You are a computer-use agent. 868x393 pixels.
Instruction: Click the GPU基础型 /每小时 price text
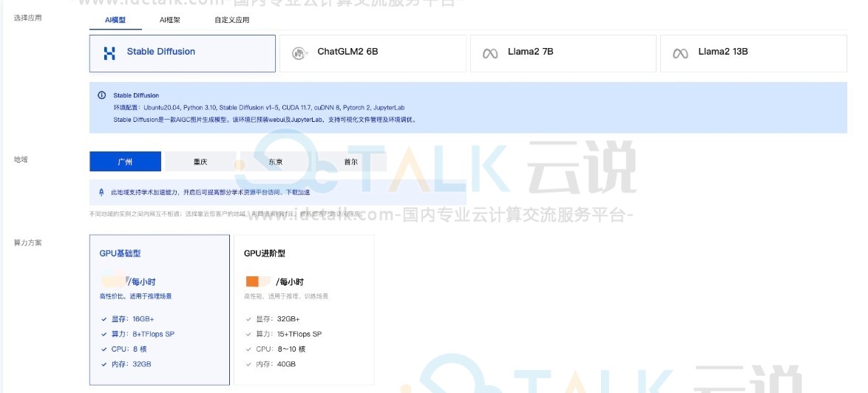(142, 281)
